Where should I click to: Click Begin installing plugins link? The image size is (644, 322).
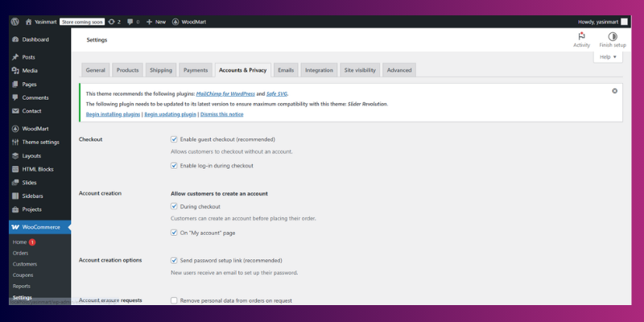click(113, 114)
